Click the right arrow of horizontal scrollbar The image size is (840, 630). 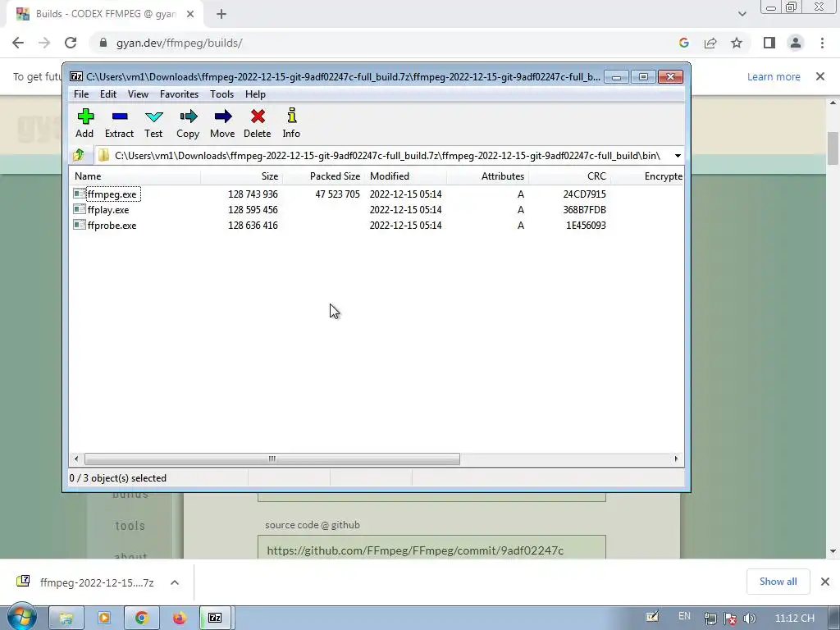click(676, 459)
